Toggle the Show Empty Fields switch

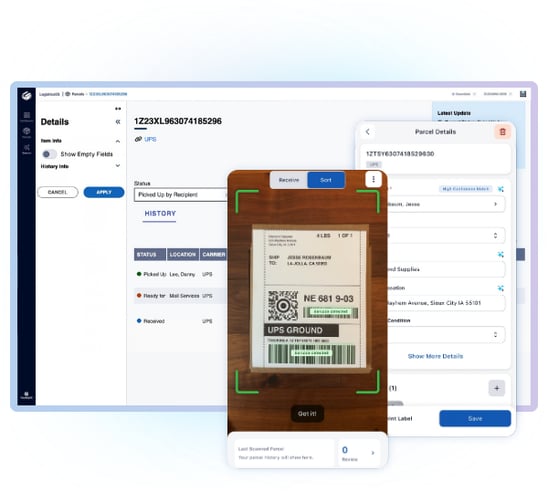point(49,154)
